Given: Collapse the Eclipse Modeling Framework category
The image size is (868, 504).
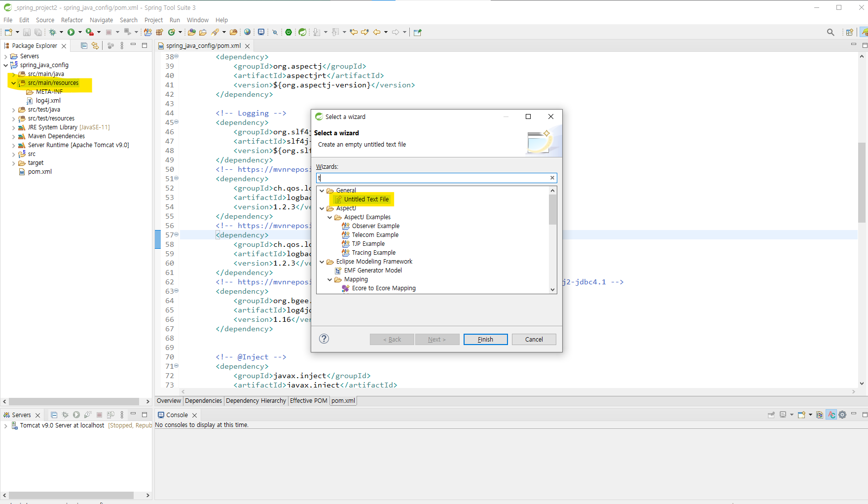Looking at the screenshot, I should [322, 262].
